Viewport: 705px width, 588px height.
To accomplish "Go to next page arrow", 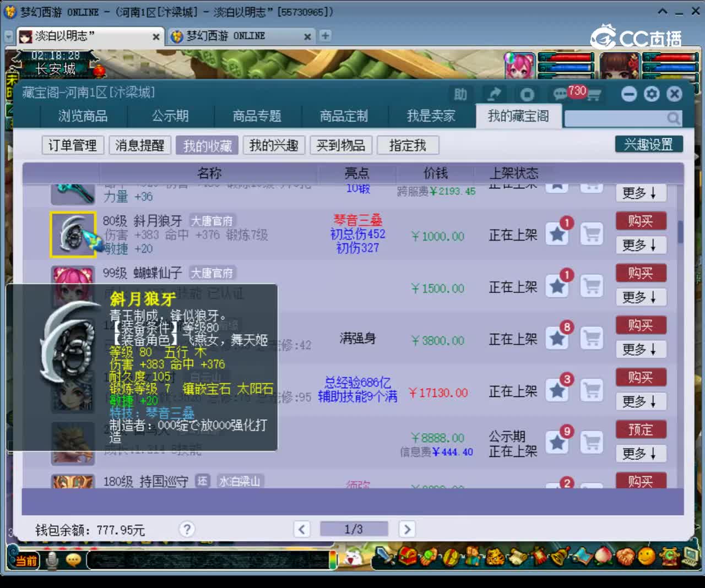I will 406,529.
